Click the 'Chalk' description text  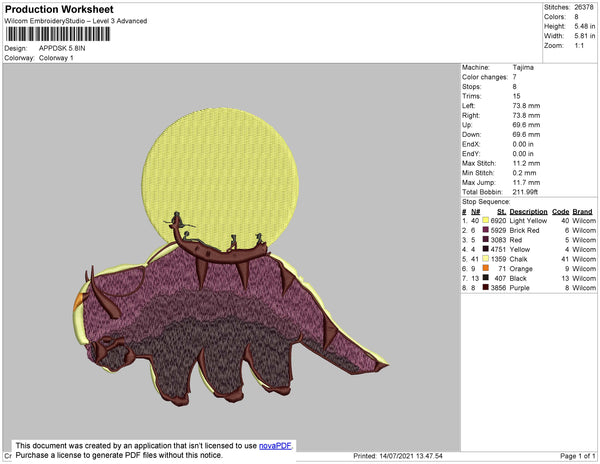[518, 259]
